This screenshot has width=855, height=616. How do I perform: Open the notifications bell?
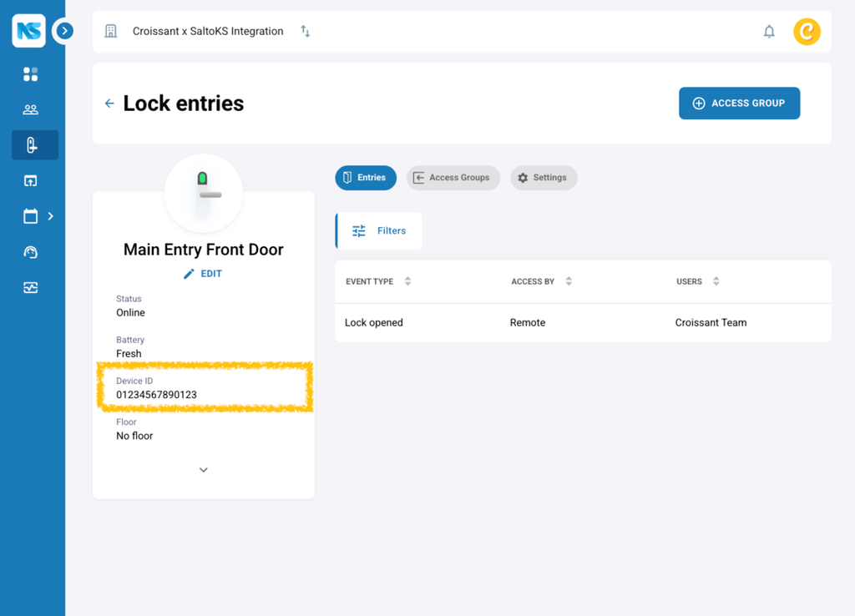[769, 32]
